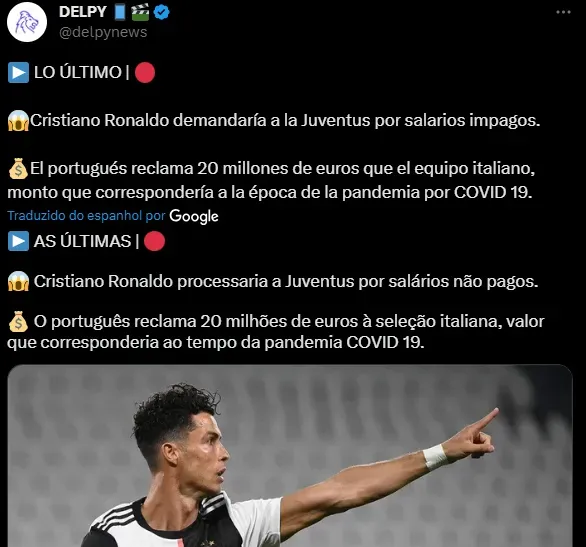The width and height of the screenshot is (586, 547).
Task: Click the red circle after AS ÚLTIMAS
Action: point(154,241)
